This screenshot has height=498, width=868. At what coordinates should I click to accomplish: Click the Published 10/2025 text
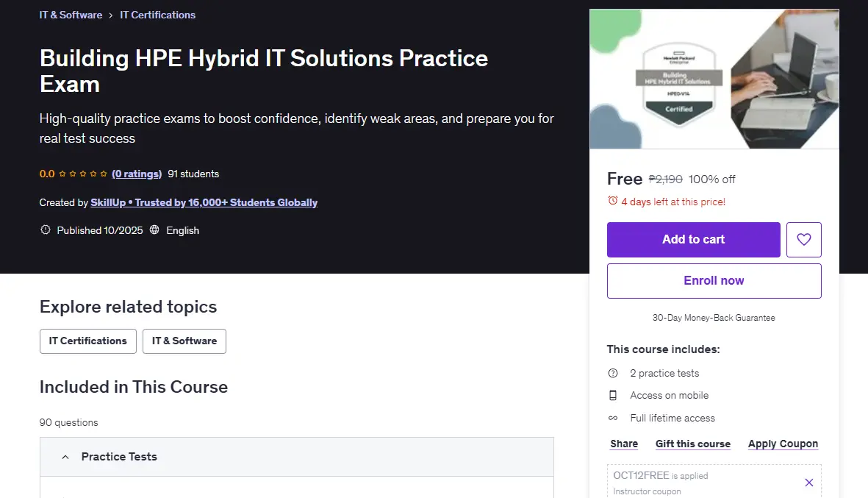[x=100, y=230]
